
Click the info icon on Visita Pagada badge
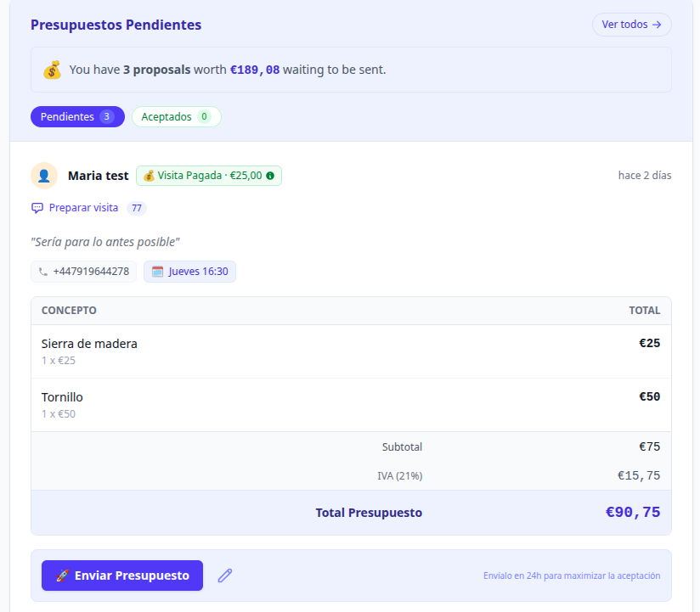[x=270, y=176]
